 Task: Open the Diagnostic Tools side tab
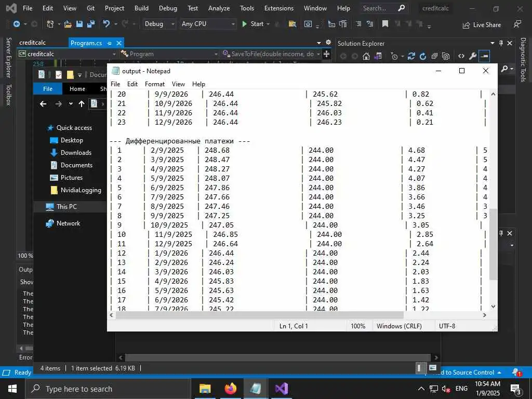point(523,60)
